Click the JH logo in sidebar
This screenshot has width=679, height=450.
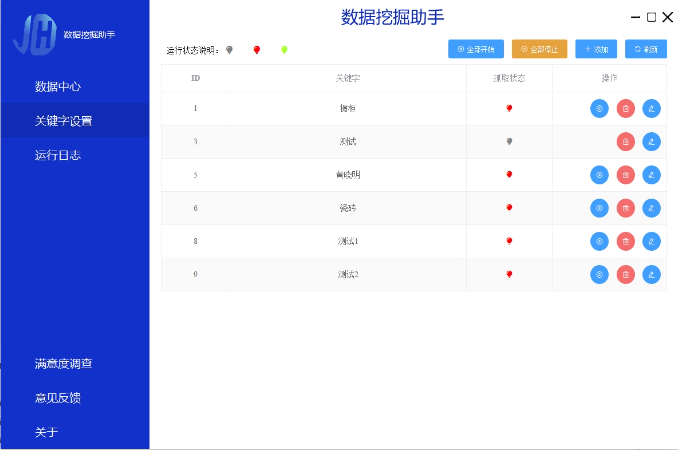click(35, 34)
